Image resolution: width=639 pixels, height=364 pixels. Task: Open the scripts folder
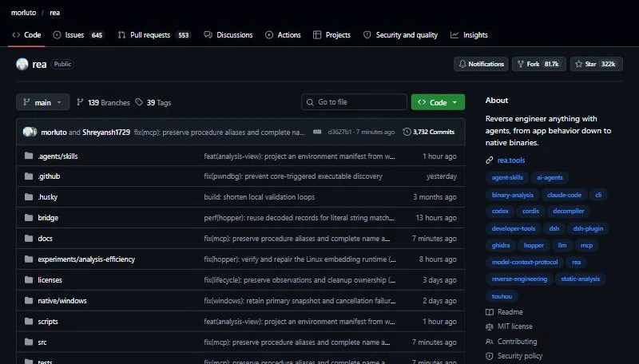pos(48,322)
